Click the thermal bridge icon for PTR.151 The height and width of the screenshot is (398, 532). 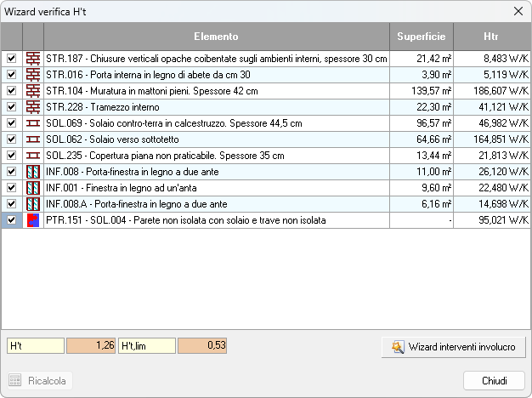tap(33, 221)
